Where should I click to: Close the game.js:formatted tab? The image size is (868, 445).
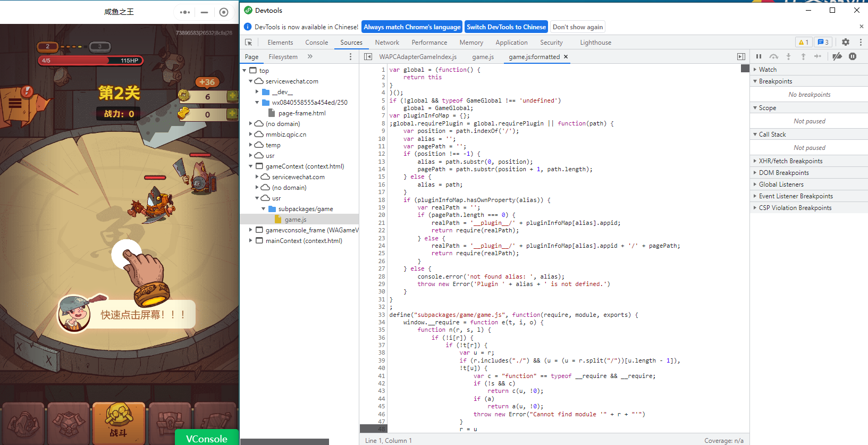pyautogui.click(x=566, y=56)
